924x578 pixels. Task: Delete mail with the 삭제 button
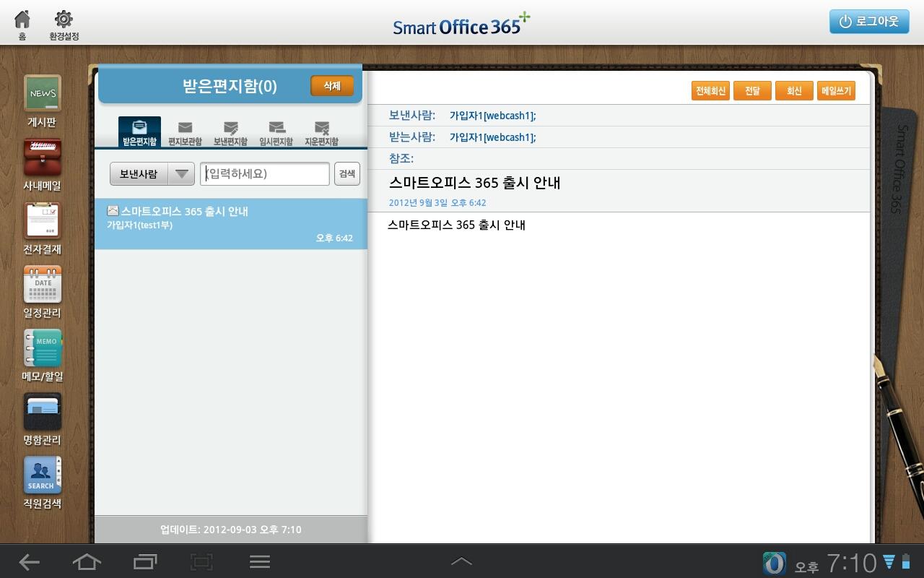coord(332,86)
